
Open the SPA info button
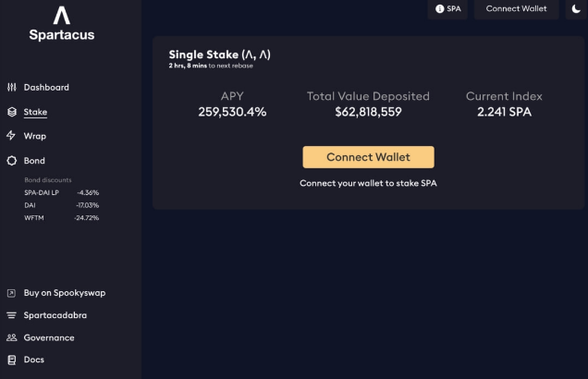[x=447, y=9]
